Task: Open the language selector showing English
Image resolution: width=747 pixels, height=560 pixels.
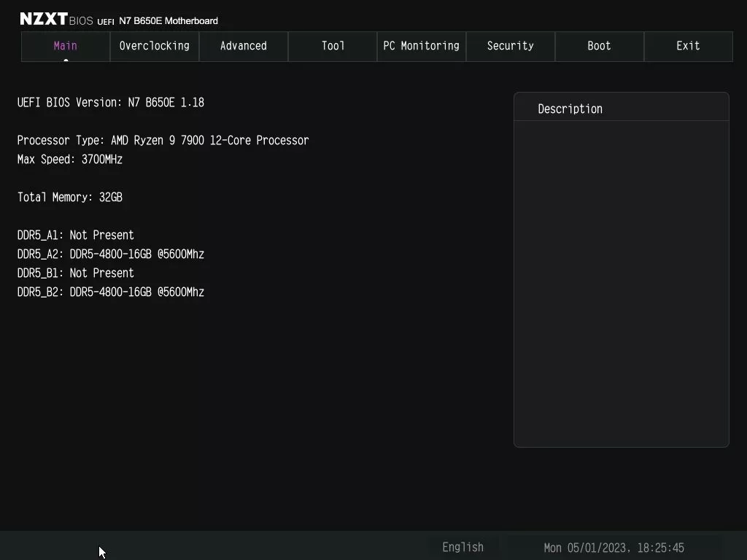Action: (462, 547)
